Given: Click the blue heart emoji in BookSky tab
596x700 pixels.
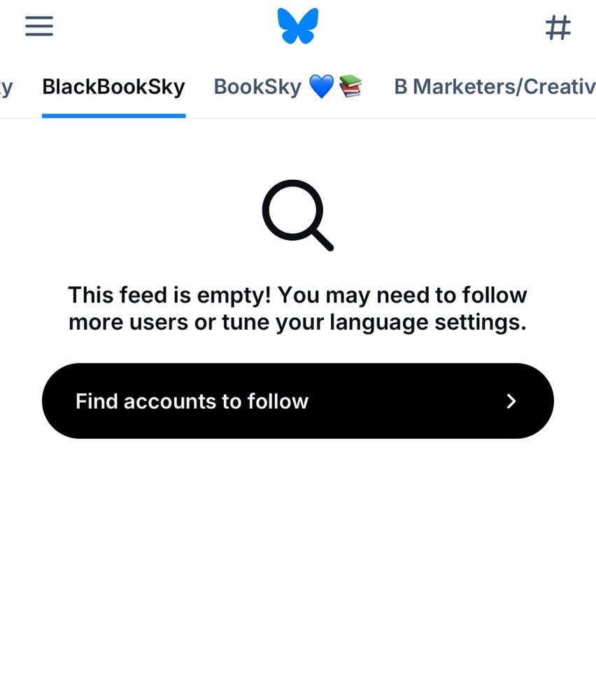Looking at the screenshot, I should pos(321,87).
